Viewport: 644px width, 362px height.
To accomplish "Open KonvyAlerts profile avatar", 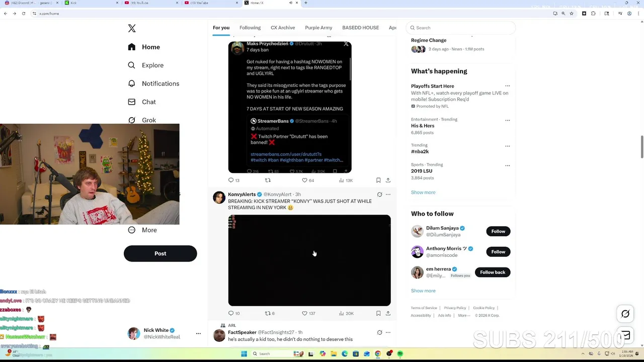I will (219, 197).
